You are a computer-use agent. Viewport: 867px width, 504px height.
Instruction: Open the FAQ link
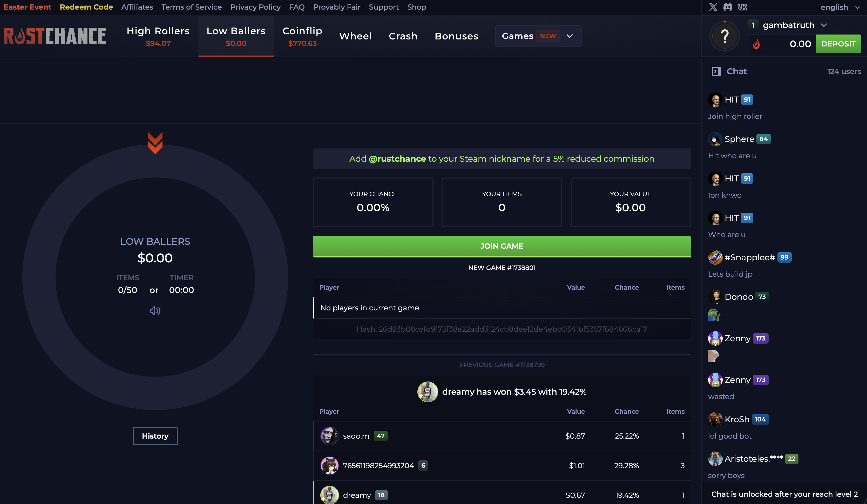point(297,7)
